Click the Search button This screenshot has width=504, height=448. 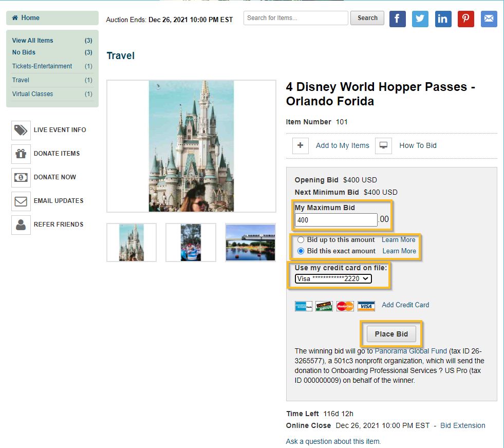[367, 18]
